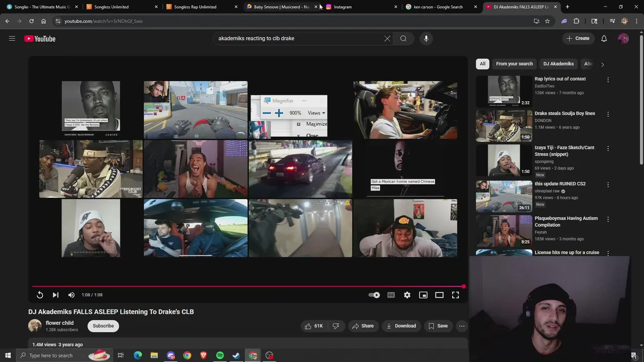
Task: Like the video with 61K likes
Action: pos(313,326)
